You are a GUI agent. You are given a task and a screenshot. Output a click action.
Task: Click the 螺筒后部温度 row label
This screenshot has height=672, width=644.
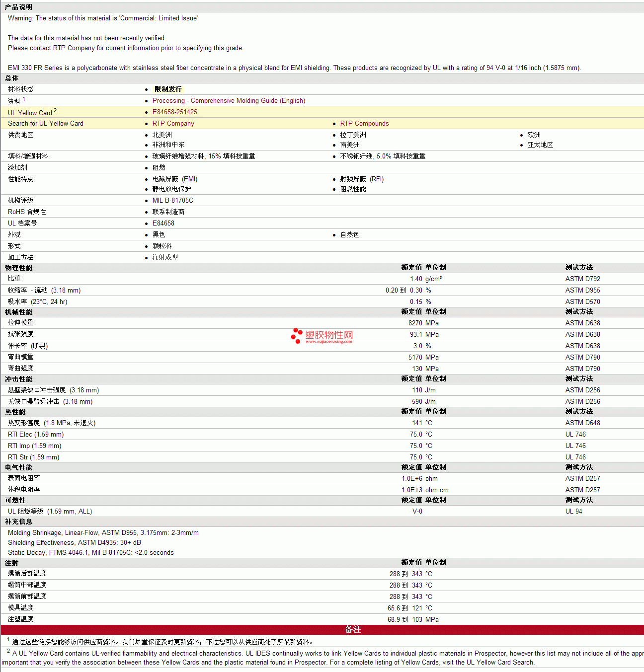(27, 573)
